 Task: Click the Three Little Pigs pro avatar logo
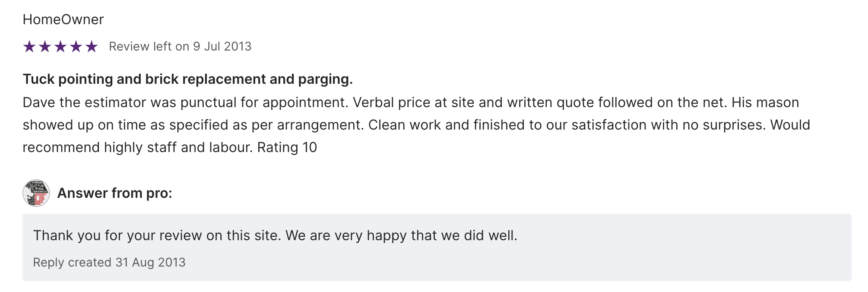pos(36,193)
